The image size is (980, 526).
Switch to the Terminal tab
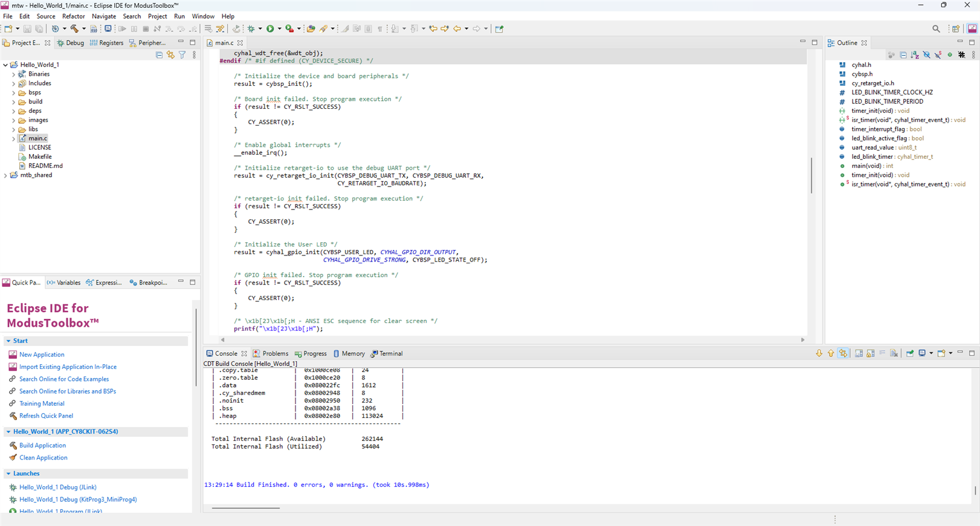pyautogui.click(x=387, y=354)
